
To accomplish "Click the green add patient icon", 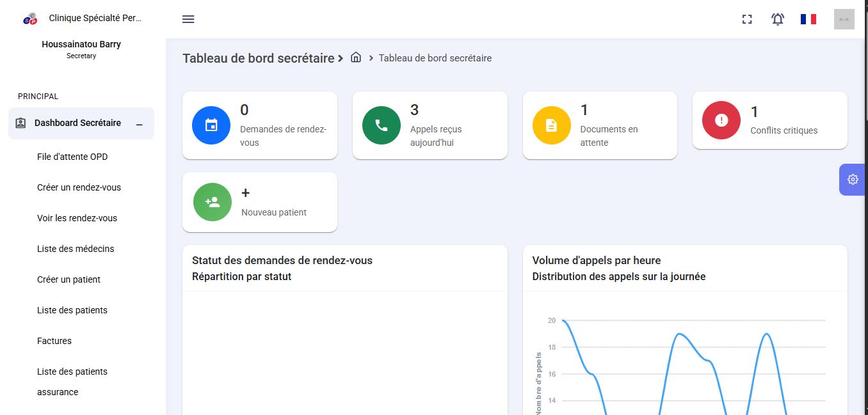I will [213, 202].
